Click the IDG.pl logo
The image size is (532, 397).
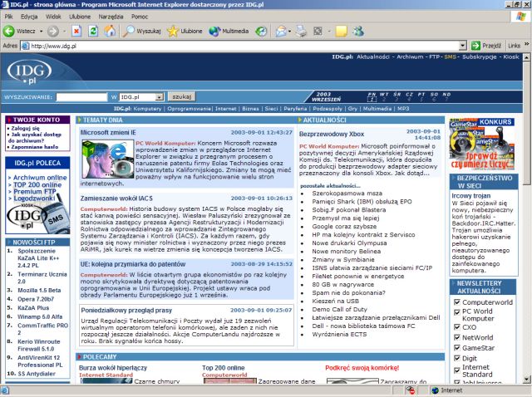click(x=30, y=72)
